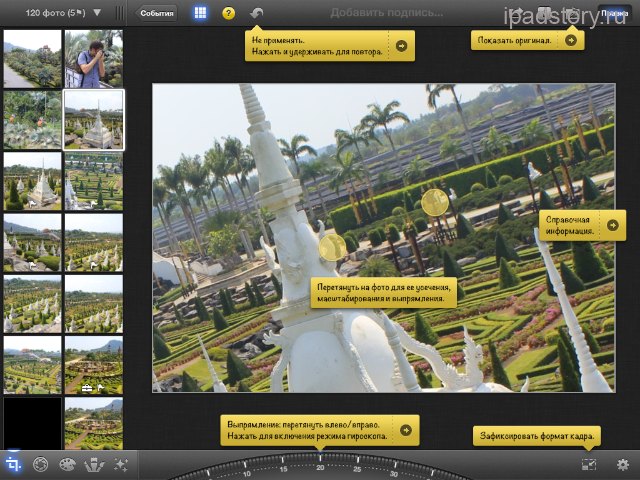The height and width of the screenshot is (480, 640).
Task: Click the thumbnail column grip handle
Action: tap(120, 13)
